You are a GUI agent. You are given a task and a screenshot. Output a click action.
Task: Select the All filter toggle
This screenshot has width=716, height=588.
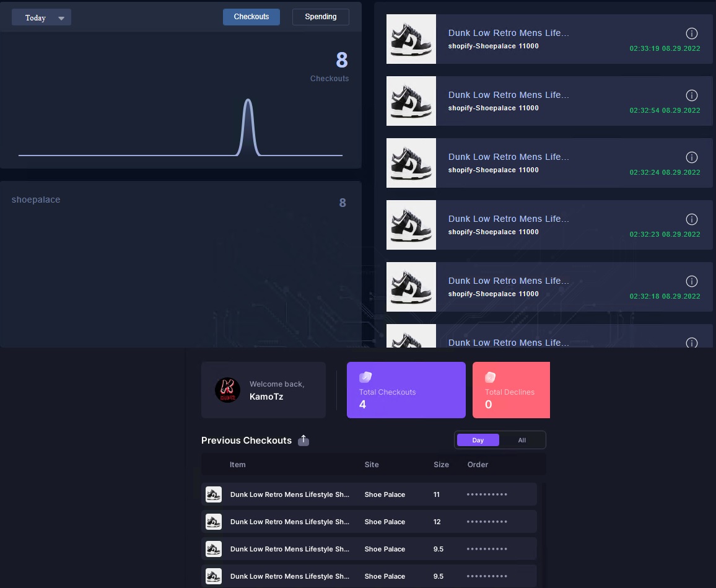pyautogui.click(x=522, y=440)
